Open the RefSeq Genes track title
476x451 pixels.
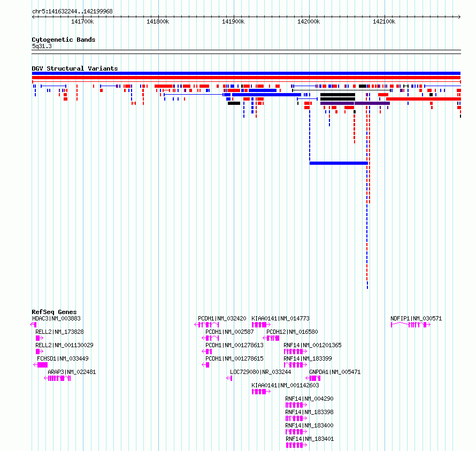(x=54, y=312)
